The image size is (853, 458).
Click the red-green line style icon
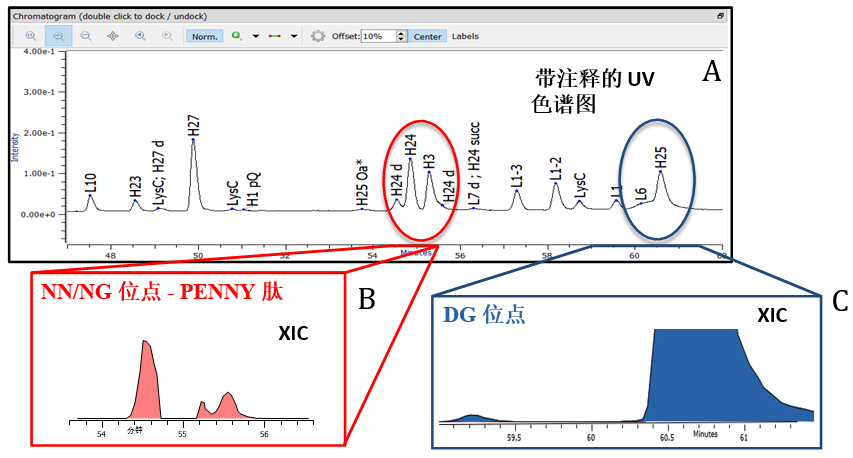coord(273,36)
